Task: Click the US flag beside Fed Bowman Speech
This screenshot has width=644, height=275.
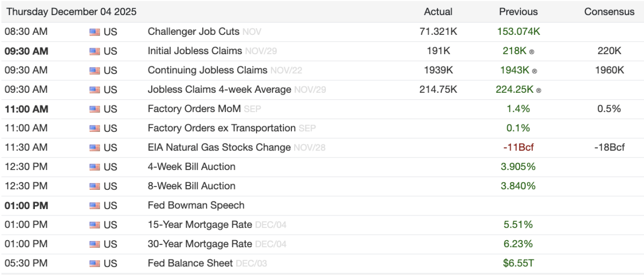Action: click(95, 206)
